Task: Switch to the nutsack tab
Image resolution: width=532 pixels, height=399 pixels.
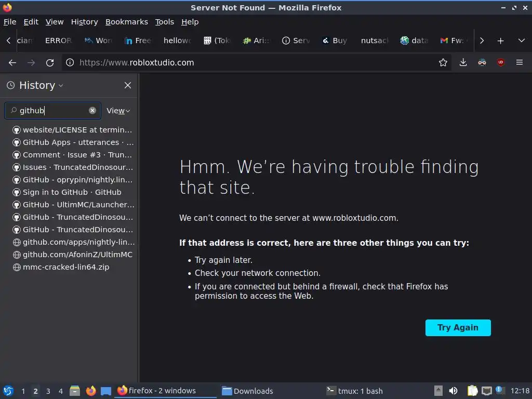Action: tap(375, 41)
